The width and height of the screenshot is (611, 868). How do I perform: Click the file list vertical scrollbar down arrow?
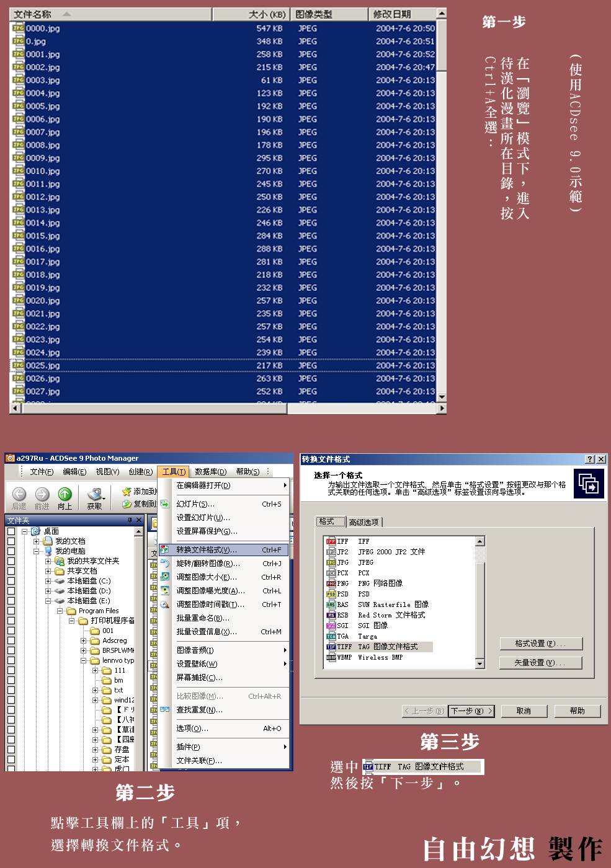(442, 397)
